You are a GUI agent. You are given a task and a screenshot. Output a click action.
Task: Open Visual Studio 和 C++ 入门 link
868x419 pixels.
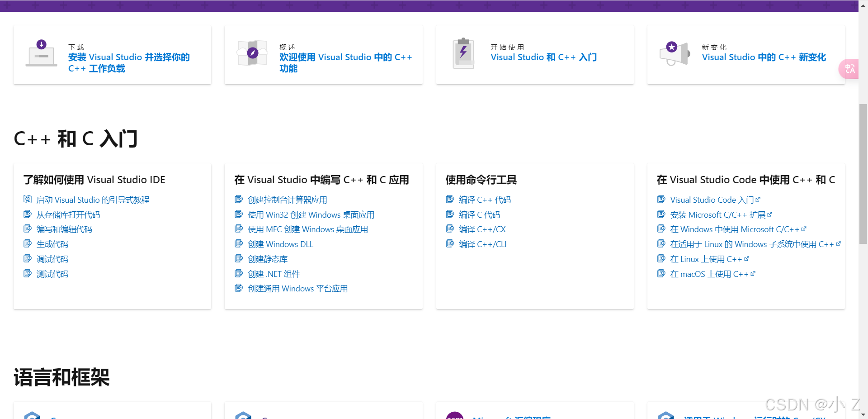pos(544,57)
